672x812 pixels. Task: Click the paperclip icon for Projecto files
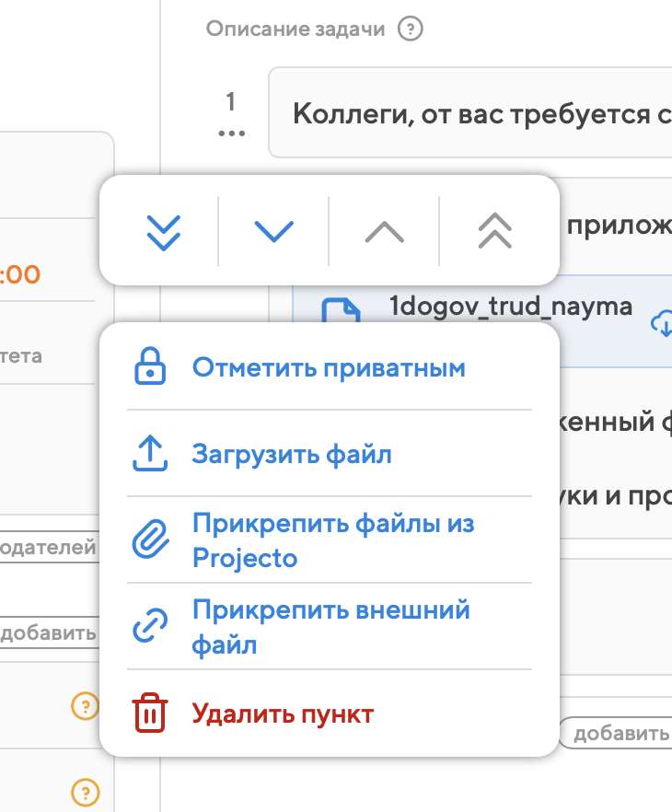pos(148,540)
